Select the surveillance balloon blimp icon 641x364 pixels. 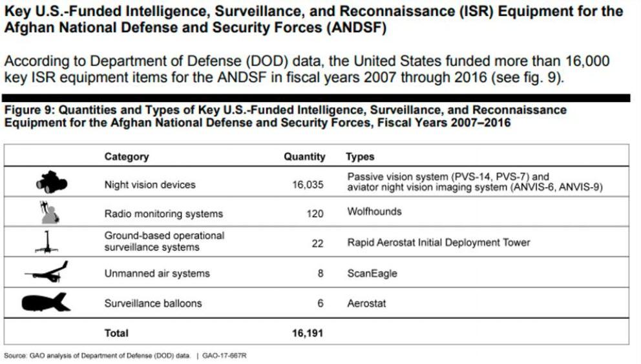point(46,302)
